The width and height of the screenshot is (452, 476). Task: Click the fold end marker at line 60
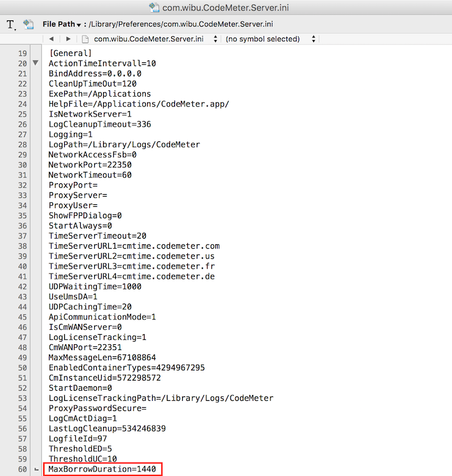click(36, 470)
